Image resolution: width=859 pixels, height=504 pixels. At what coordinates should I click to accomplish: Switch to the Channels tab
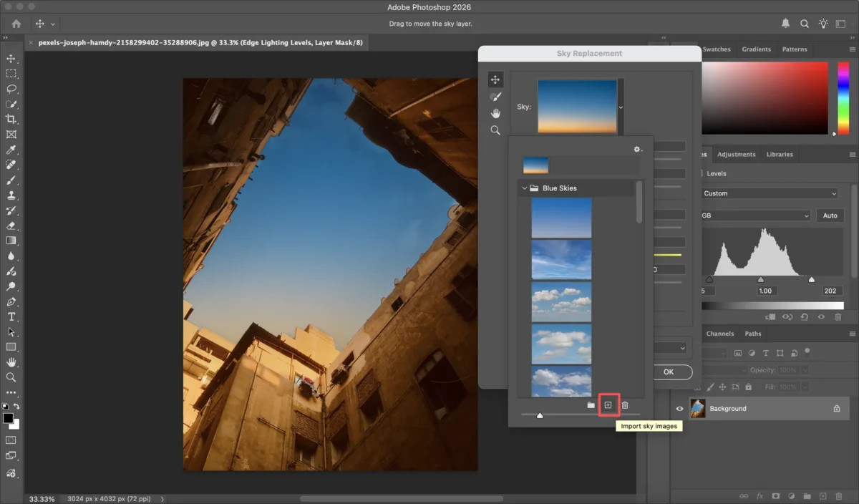click(719, 334)
